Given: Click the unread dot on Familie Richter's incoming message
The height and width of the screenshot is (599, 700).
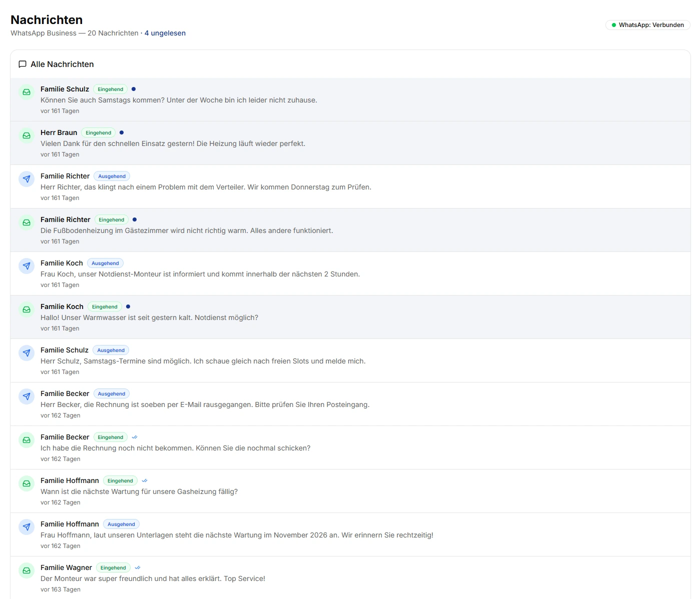Looking at the screenshot, I should 135,219.
